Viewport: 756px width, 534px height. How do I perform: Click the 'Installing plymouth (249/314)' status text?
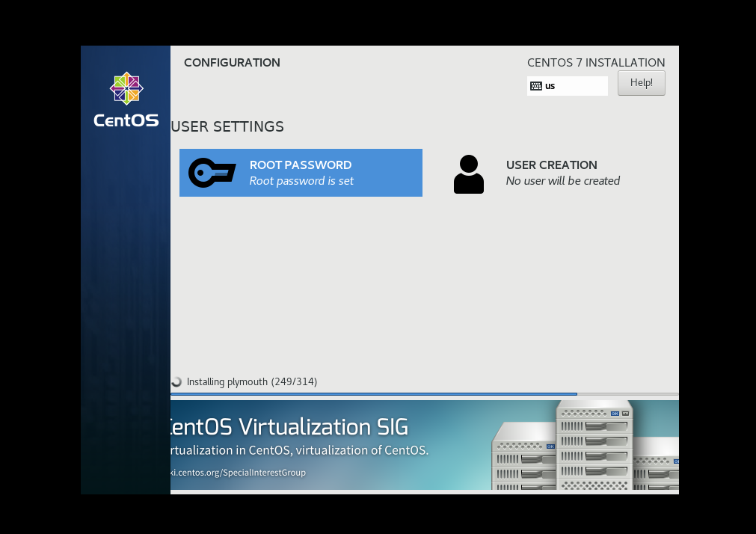[252, 381]
